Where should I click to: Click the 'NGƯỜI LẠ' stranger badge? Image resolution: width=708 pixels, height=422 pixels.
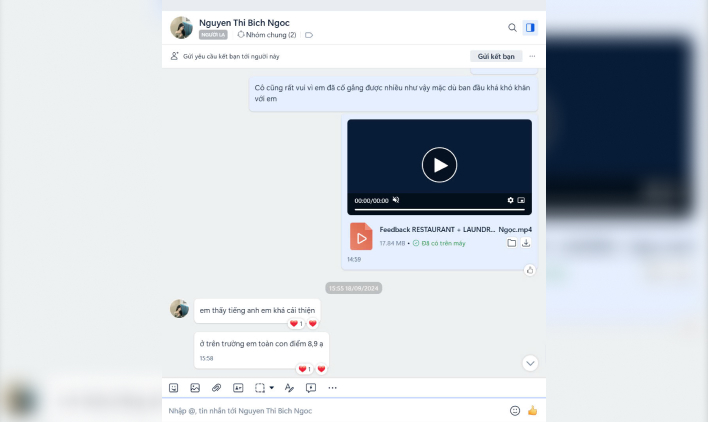pos(213,35)
